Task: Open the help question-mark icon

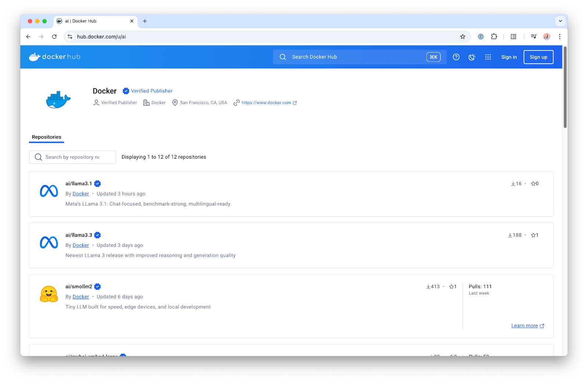Action: (x=456, y=57)
